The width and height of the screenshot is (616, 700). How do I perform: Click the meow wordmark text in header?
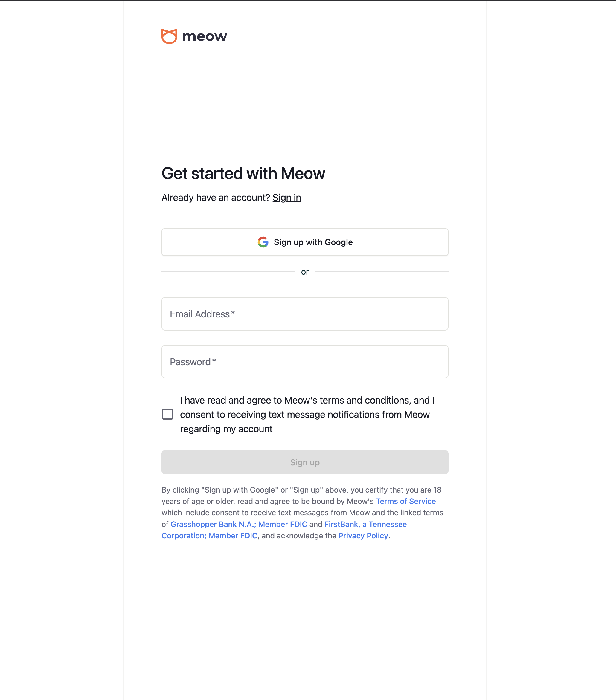coord(205,36)
